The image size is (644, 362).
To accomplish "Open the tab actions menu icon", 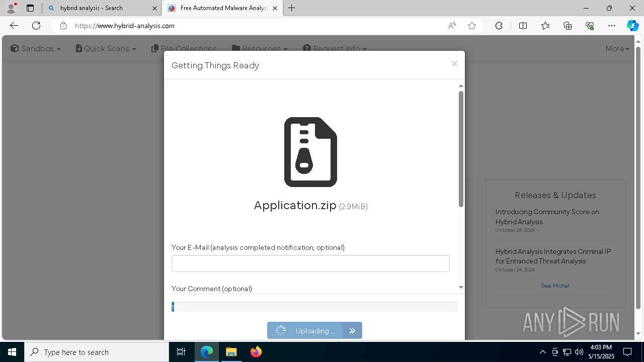I will [30, 8].
